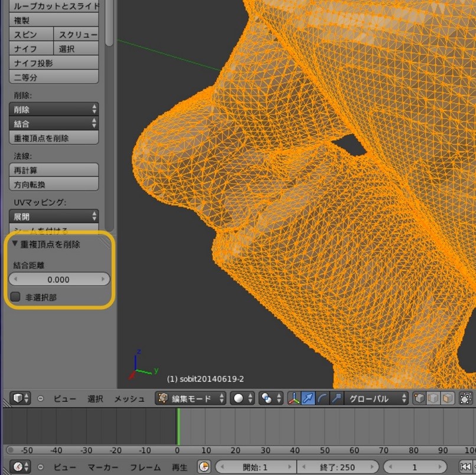Select the rotate manipulator arc icon

[x=322, y=398]
